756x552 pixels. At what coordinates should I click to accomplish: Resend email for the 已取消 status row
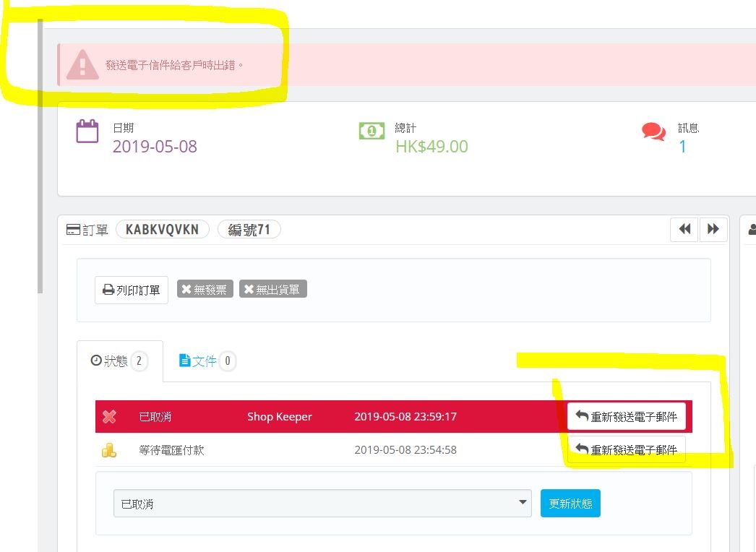(x=627, y=417)
